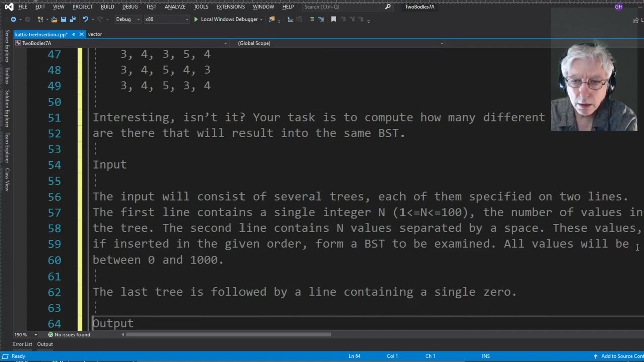Open the Team Explorer side tab
This screenshot has height=362, width=644.
tap(7, 148)
